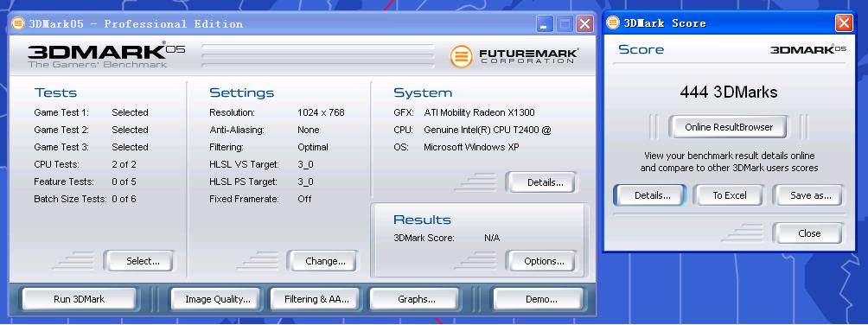The width and height of the screenshot is (868, 325).
Task: Click Select... under Tests
Action: pyautogui.click(x=138, y=261)
